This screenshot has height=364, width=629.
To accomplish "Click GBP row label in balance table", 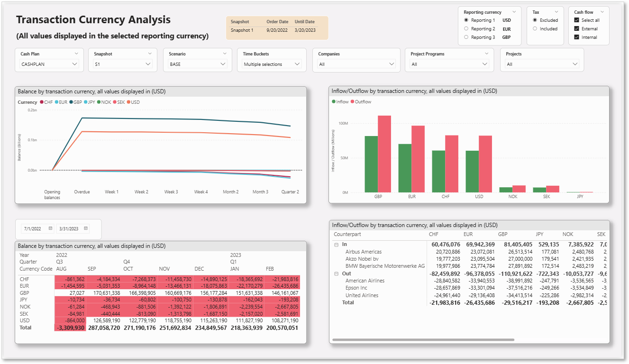I will pyautogui.click(x=25, y=293).
